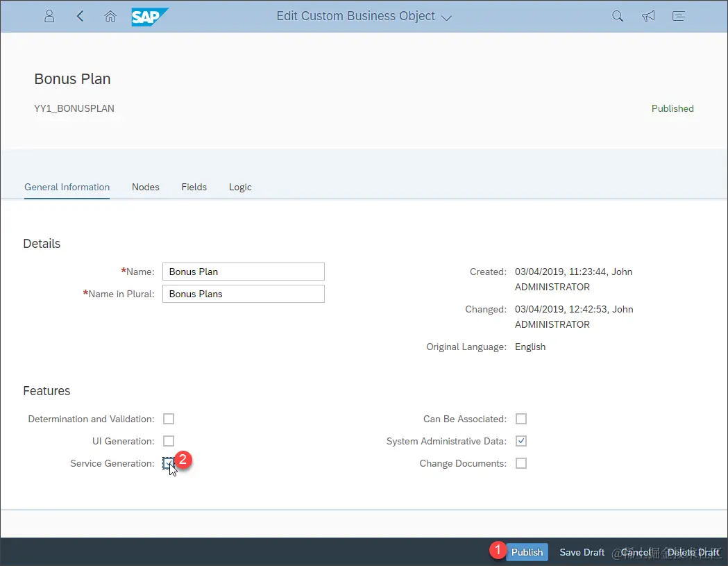Click the Save Draft button
This screenshot has height=566, width=728.
click(x=582, y=552)
